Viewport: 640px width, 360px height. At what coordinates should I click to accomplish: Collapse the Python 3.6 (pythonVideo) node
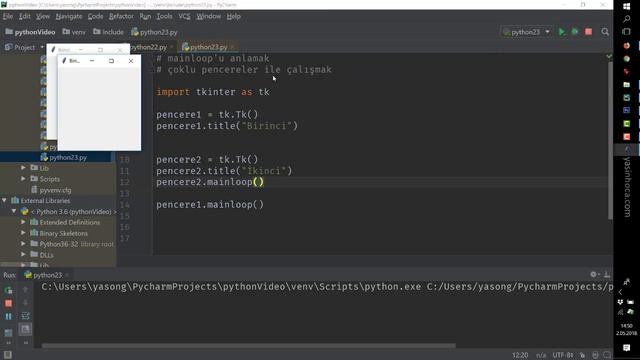[x=14, y=211]
